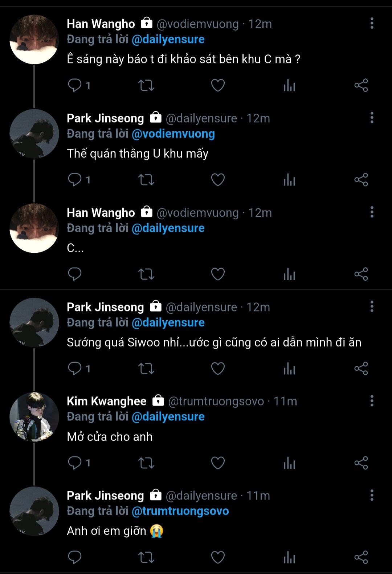
Task: Open more options on "Anh ơi em giỡn" tweet
Action: 372,495
